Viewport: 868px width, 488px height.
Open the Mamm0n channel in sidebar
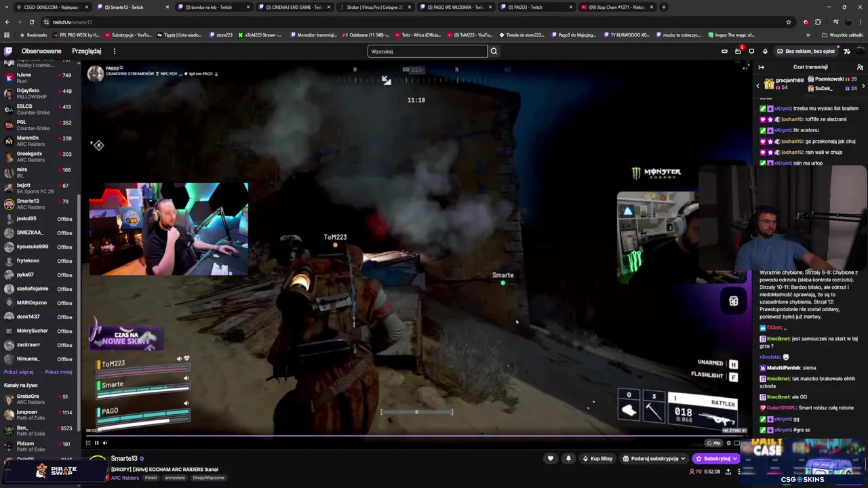tap(41, 141)
